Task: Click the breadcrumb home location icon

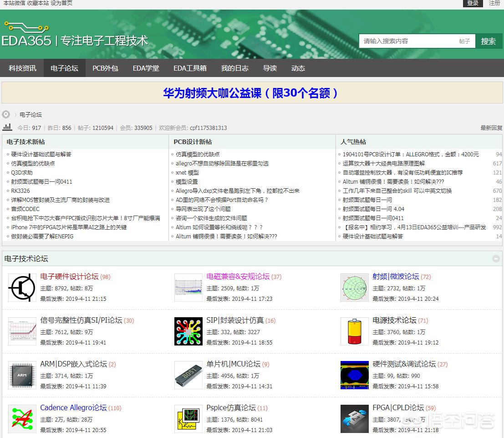Action: pos(6,114)
